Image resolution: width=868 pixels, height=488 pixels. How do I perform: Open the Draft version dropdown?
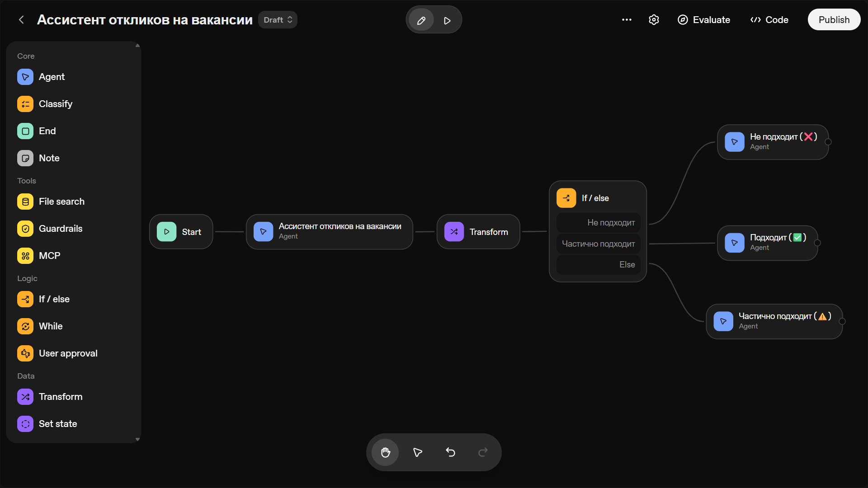[x=278, y=20]
